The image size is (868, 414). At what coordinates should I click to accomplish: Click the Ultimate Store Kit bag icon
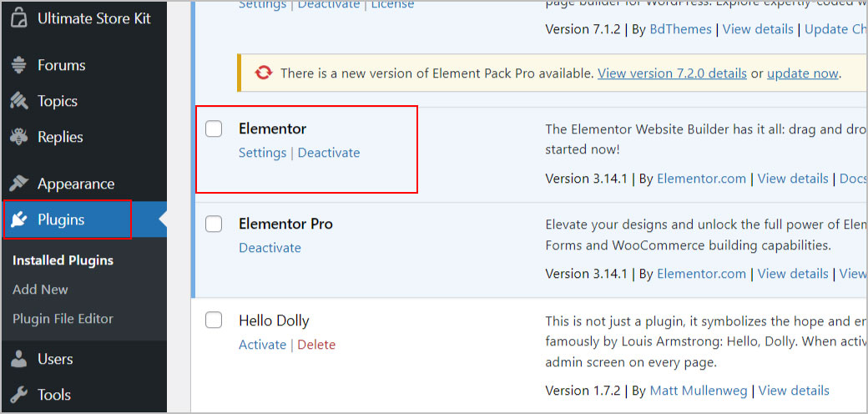18,18
